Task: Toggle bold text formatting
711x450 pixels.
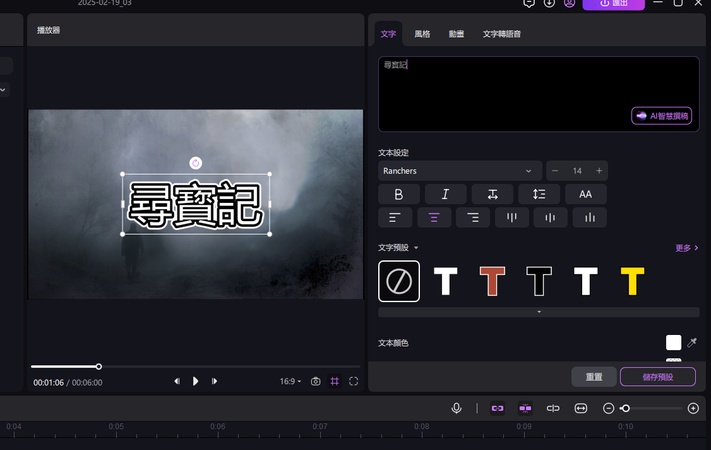Action: (x=399, y=194)
